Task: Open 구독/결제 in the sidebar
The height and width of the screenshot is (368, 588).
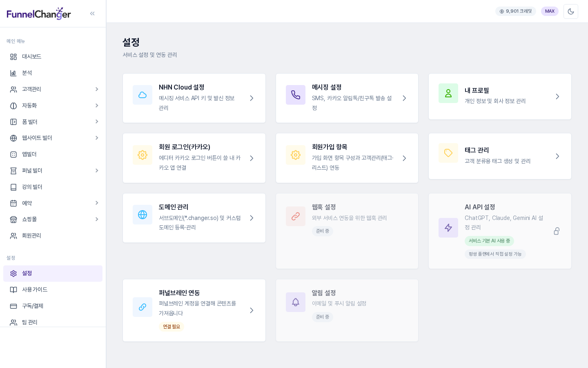Action: (53, 306)
